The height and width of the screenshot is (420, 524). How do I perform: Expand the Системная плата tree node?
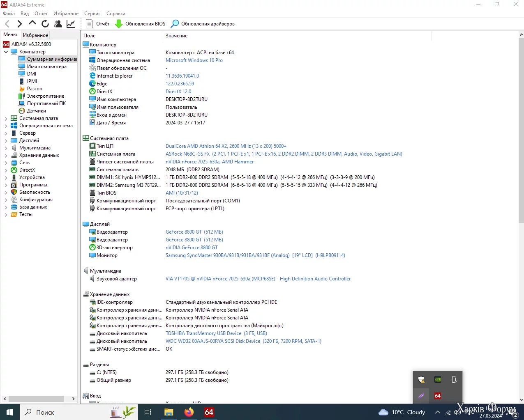[x=6, y=119]
